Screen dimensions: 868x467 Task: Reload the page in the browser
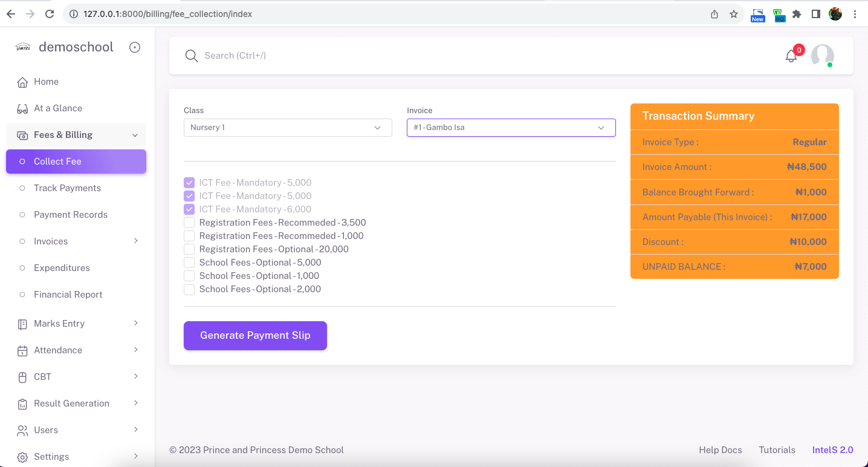(50, 14)
